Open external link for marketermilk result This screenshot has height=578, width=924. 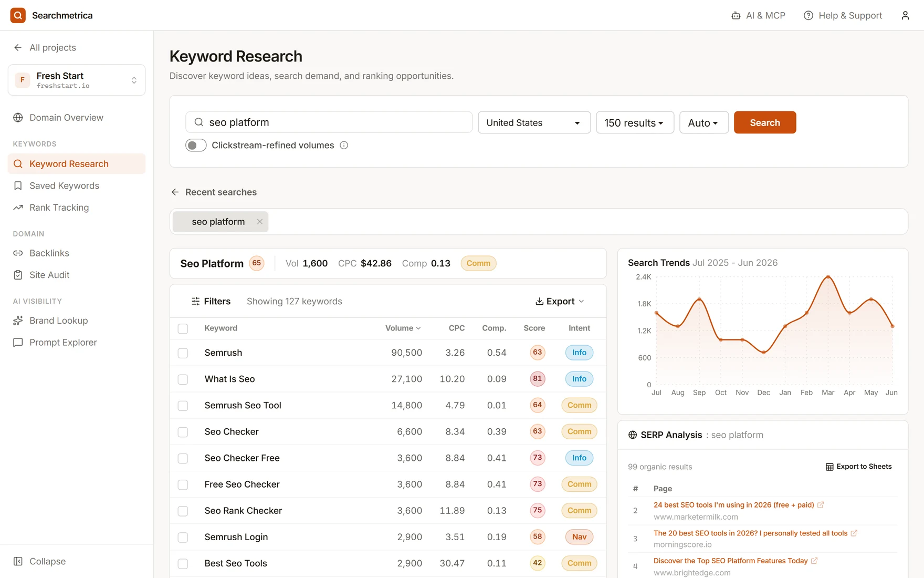tap(821, 505)
